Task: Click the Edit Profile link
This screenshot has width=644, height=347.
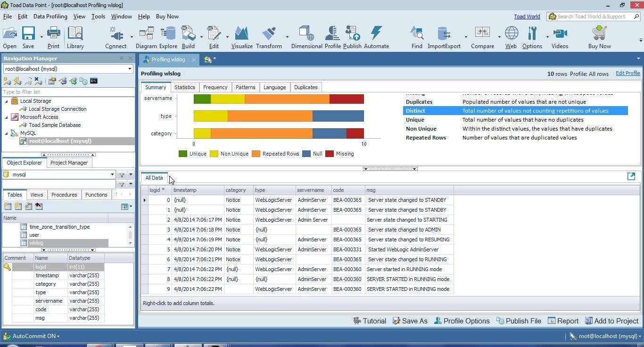Action: [627, 74]
